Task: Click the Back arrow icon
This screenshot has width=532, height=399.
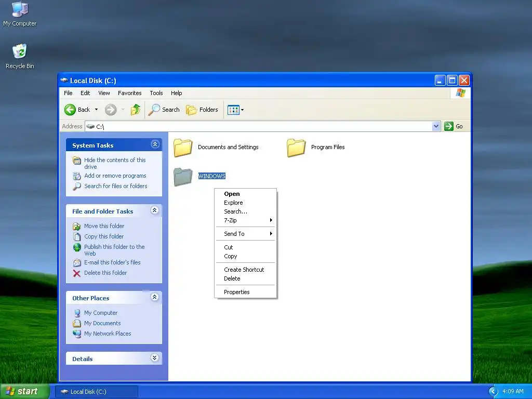Action: [70, 110]
